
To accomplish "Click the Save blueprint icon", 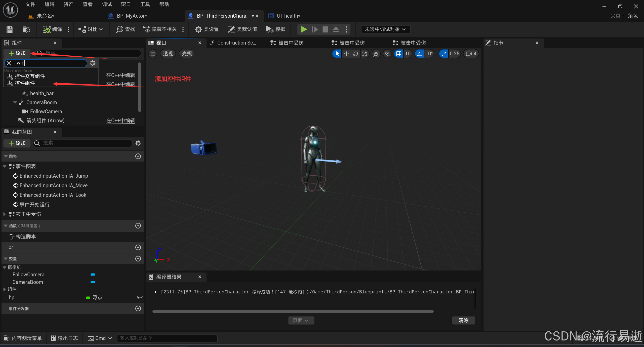I will (x=10, y=29).
